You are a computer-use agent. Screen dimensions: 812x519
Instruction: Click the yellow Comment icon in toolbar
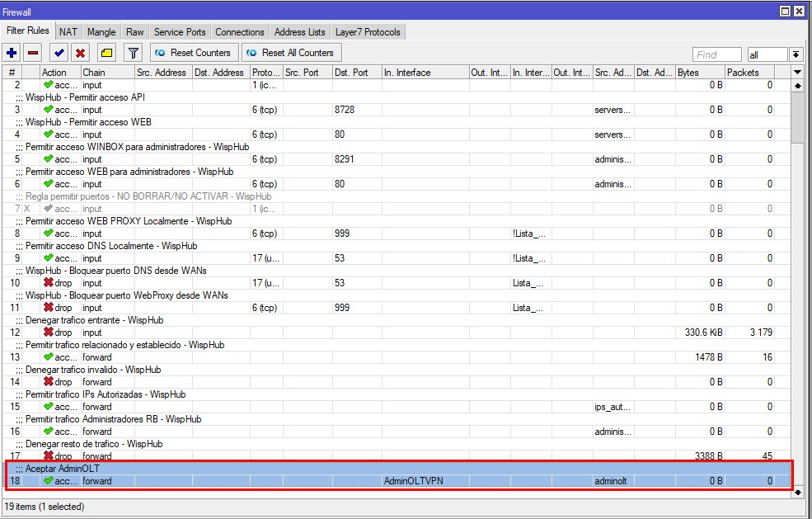106,53
